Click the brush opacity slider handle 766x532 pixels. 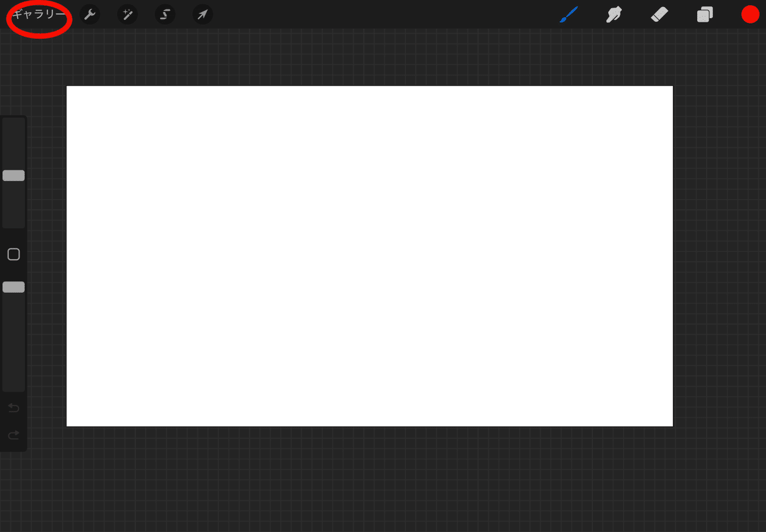[x=13, y=287]
